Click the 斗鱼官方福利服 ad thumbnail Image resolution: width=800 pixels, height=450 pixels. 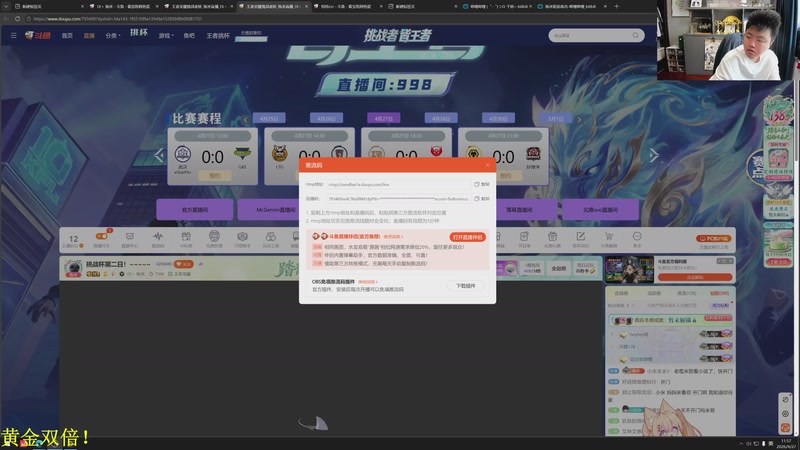click(x=630, y=269)
